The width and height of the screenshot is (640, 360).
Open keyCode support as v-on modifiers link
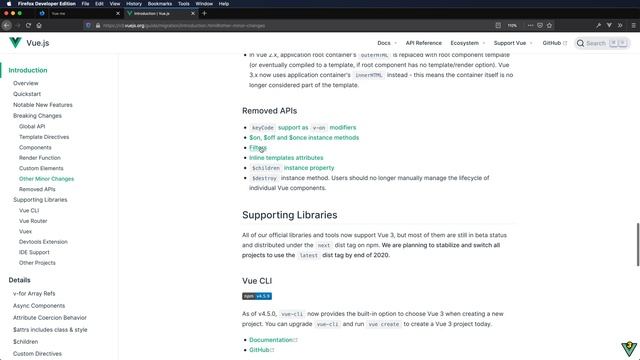pos(302,127)
